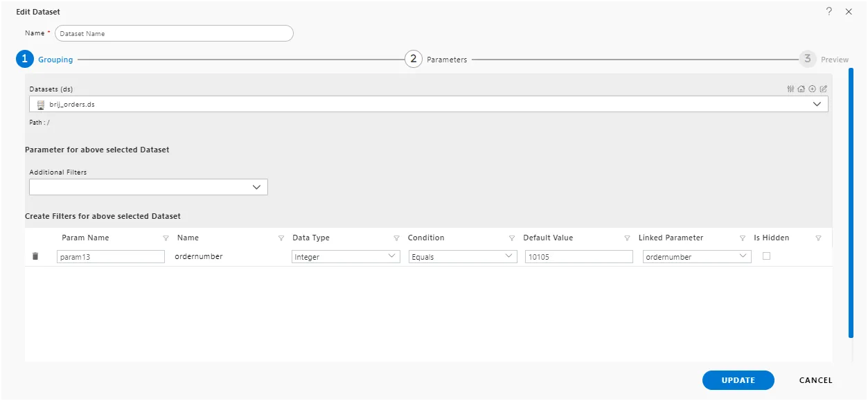Click filter icon on Param Name column

(166, 238)
